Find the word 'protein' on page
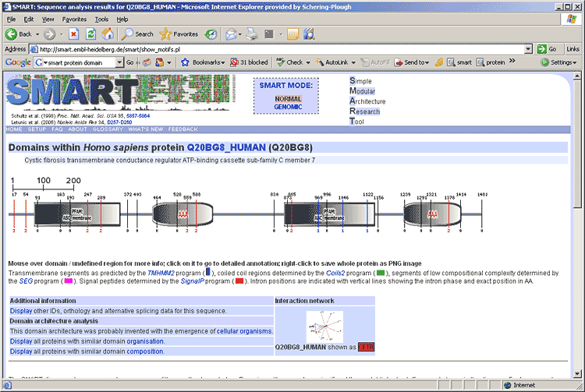Viewport: 585px width, 392px height. 491,62
